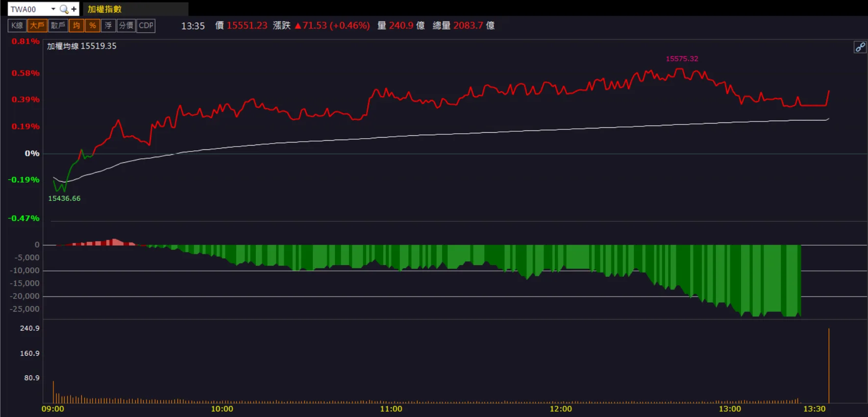
Task: Click the price value 15551.23
Action: point(247,25)
